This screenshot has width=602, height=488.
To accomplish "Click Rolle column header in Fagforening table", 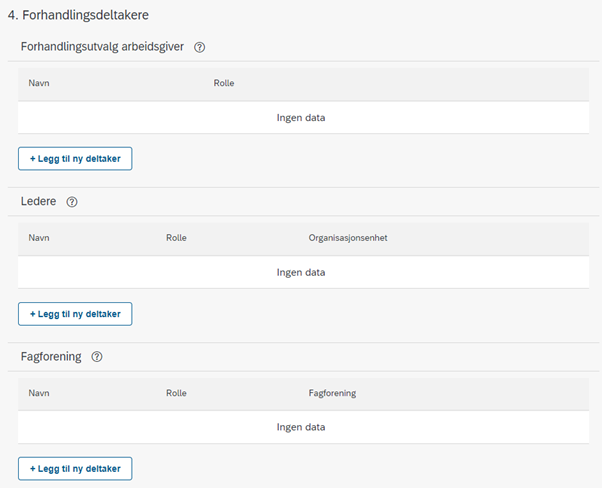I will [x=176, y=393].
